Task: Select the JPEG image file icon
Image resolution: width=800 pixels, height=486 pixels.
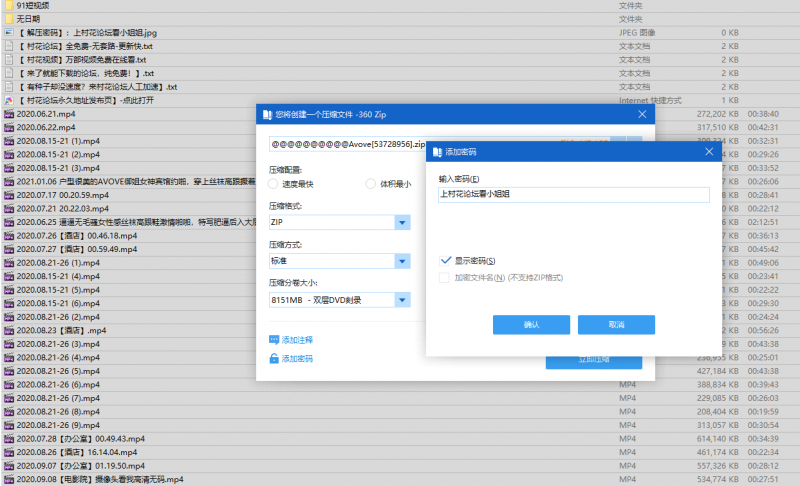Action: 9,32
